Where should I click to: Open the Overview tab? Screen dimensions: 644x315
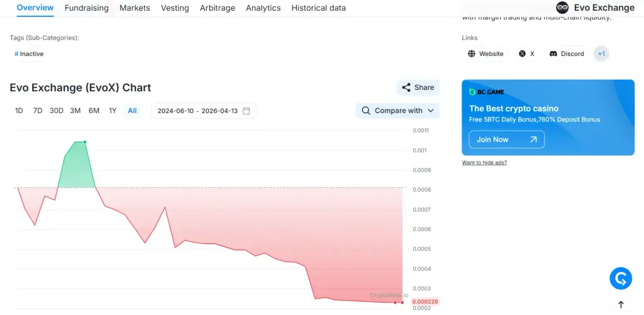pos(35,8)
